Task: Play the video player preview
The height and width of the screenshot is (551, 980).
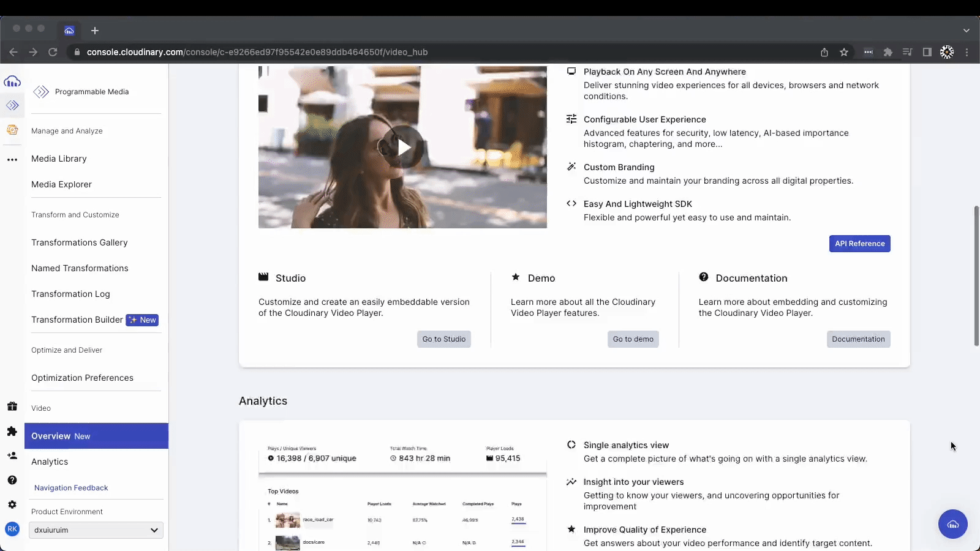Action: tap(402, 147)
